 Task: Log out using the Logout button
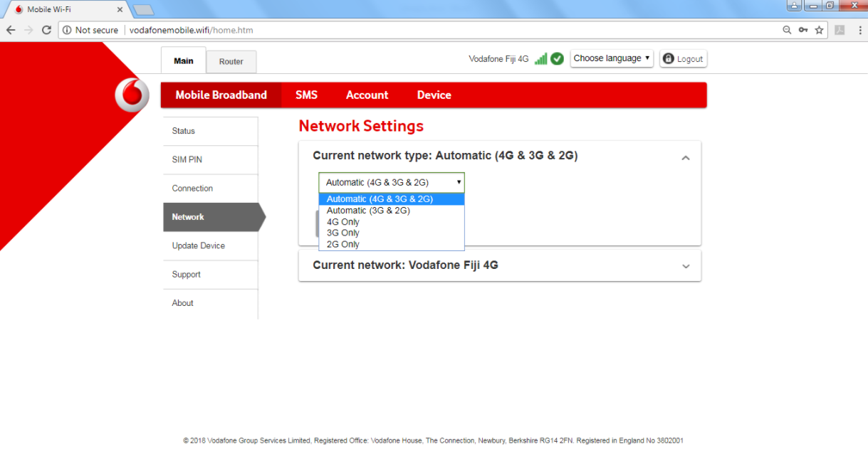(x=684, y=59)
